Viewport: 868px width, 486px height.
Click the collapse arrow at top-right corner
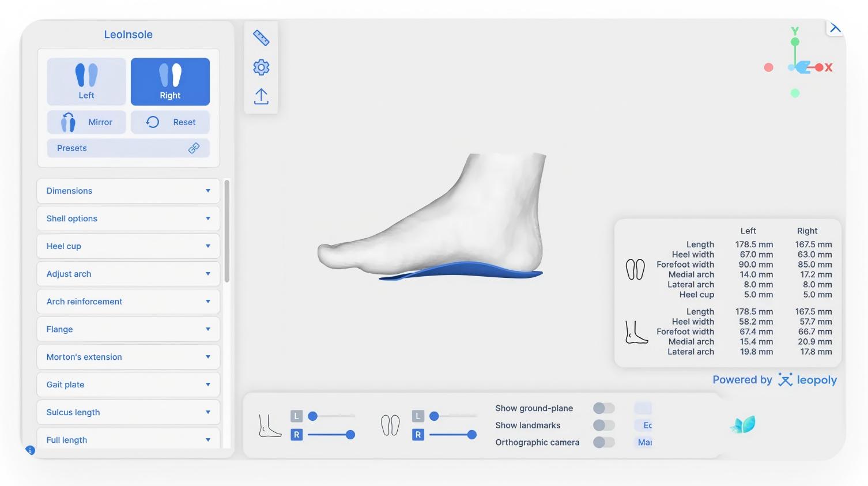835,28
